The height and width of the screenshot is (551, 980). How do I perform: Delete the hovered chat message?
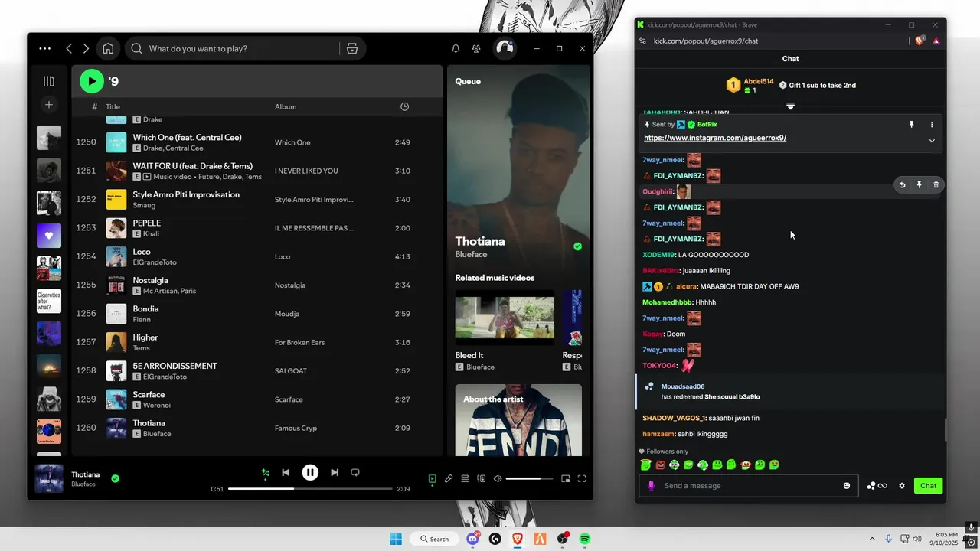pos(936,184)
